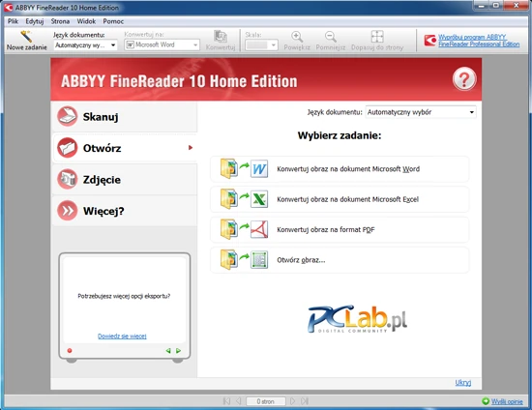Screen dimensions: 532x410
Task: Click the Ukryj link
Action: 463,383
